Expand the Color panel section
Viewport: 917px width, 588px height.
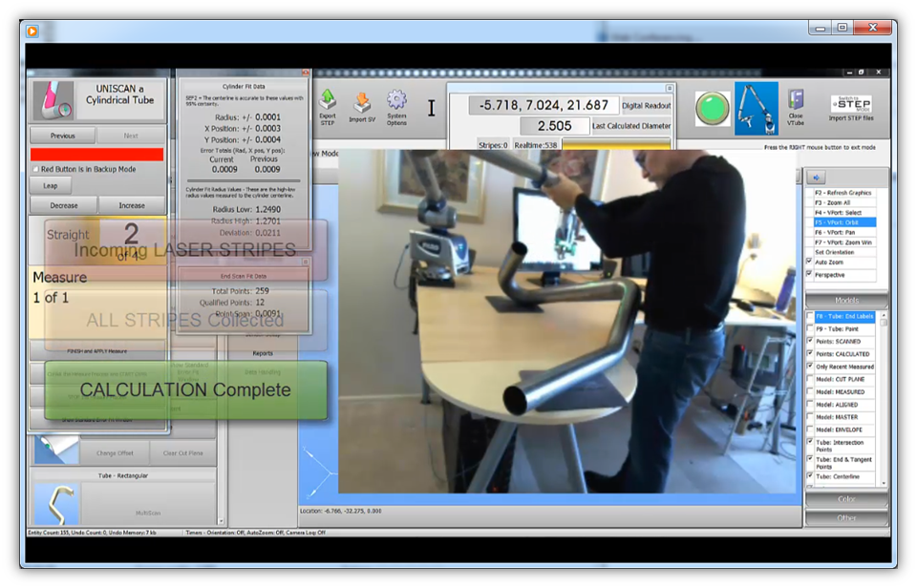(x=846, y=499)
